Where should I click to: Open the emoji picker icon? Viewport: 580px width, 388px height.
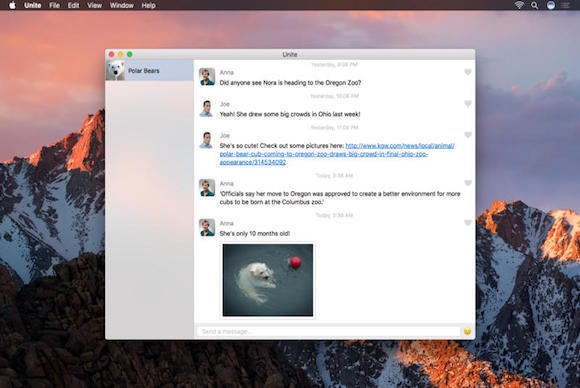[x=468, y=331]
